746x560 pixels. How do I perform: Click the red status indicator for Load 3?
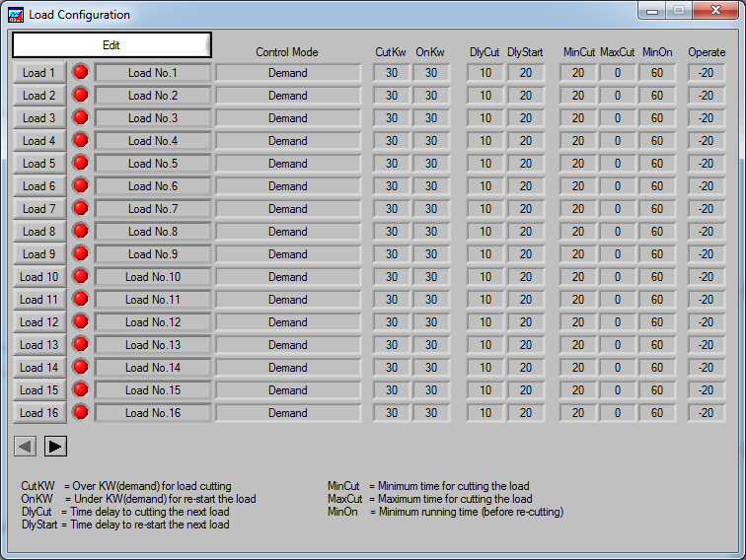[x=80, y=117]
